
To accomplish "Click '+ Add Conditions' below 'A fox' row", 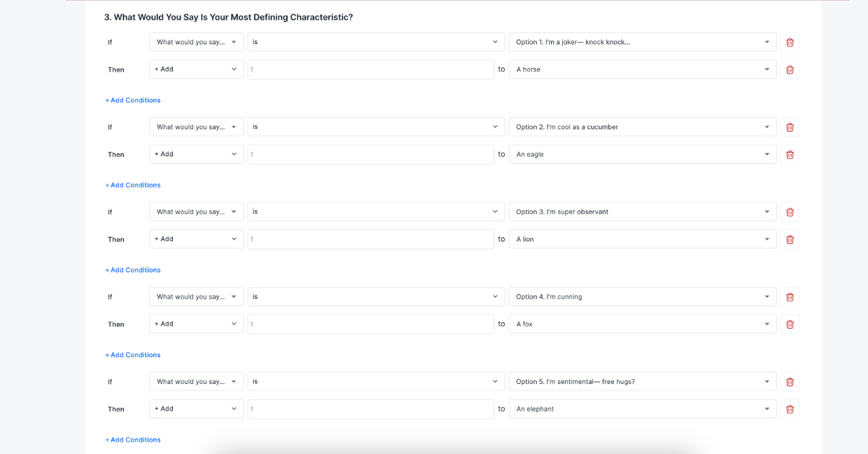I will 133,355.
